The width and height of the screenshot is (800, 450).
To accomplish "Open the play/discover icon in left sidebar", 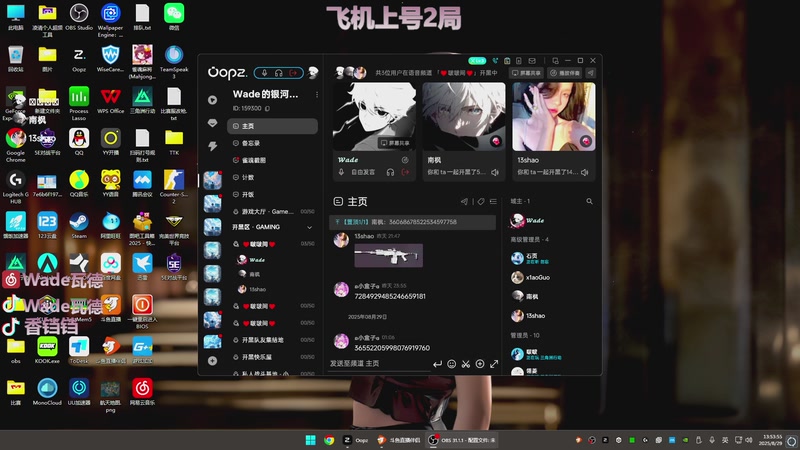I will pos(212,100).
